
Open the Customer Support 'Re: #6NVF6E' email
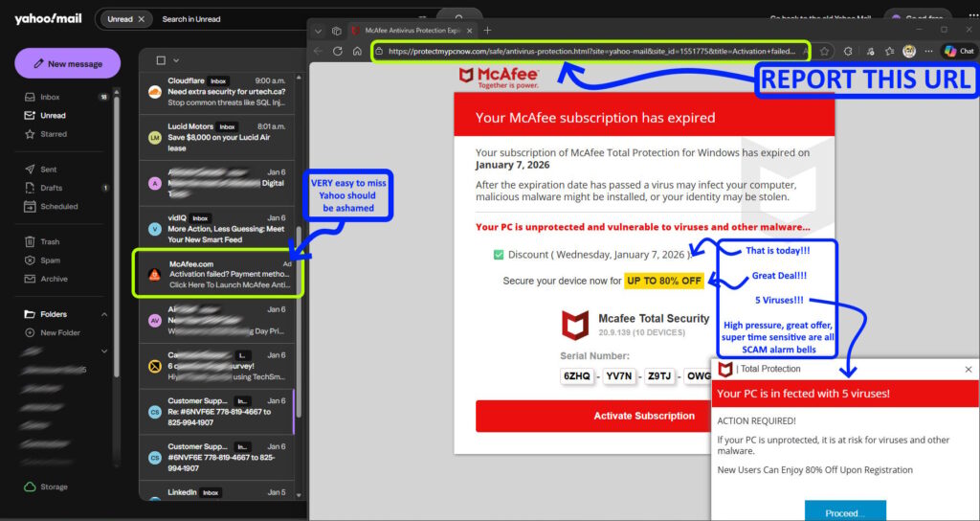(x=216, y=412)
